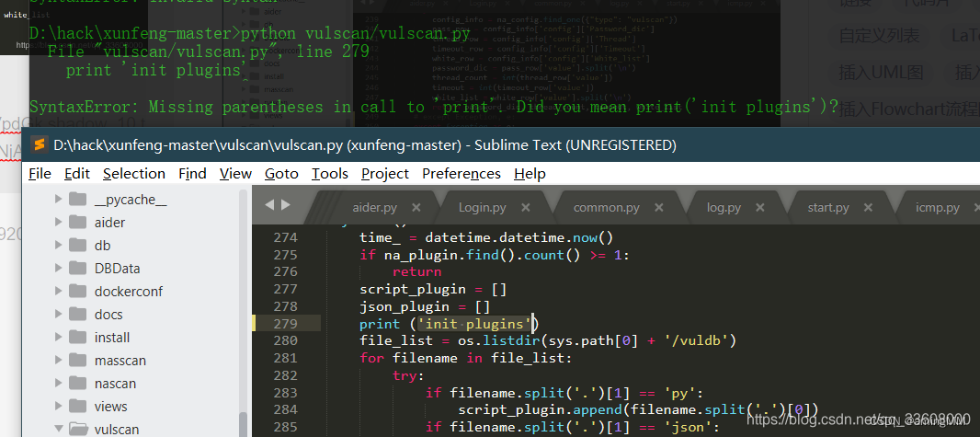
Task: Open the Project menu
Action: pos(385,173)
